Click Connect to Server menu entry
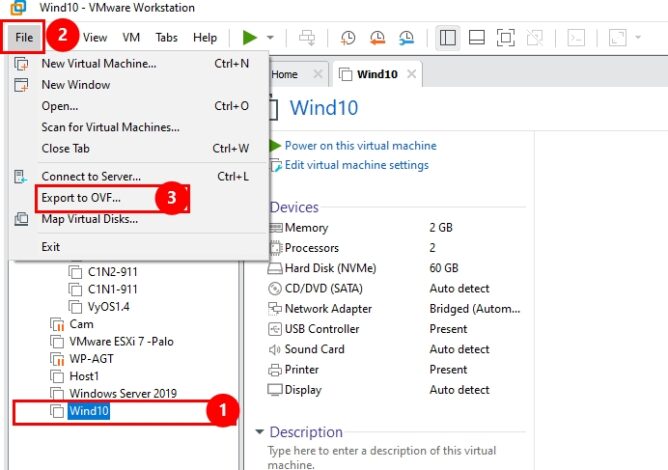Viewport: 668px width, 470px height. pyautogui.click(x=139, y=176)
